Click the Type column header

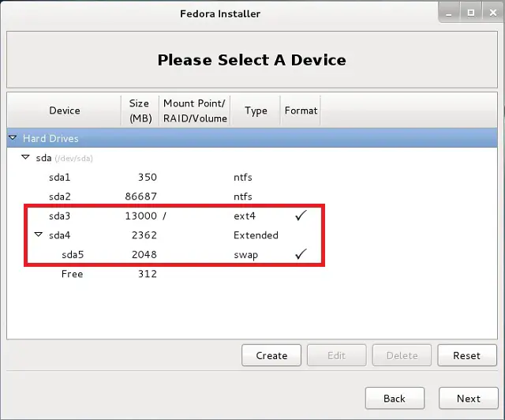256,111
